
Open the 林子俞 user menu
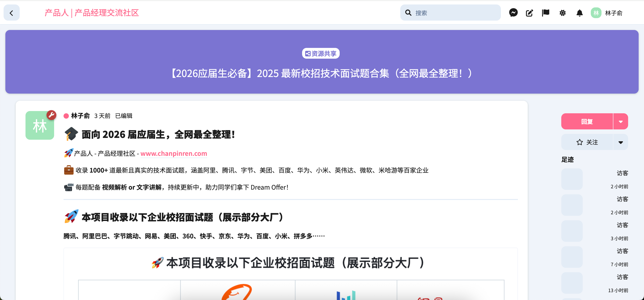coord(614,13)
